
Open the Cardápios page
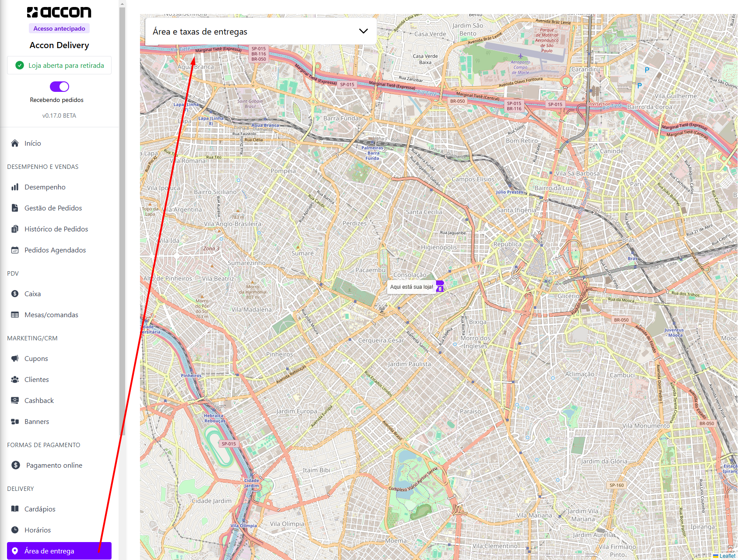tap(59, 509)
